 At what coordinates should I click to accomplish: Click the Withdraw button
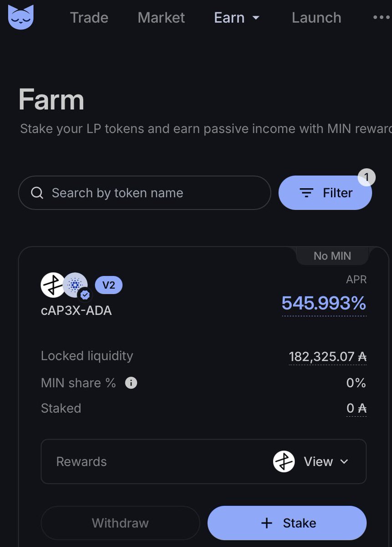pyautogui.click(x=120, y=523)
